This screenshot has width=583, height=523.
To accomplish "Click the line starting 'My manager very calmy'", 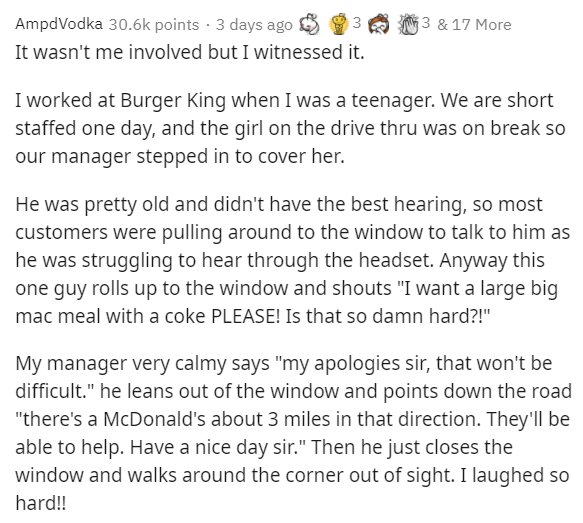I will point(284,363).
